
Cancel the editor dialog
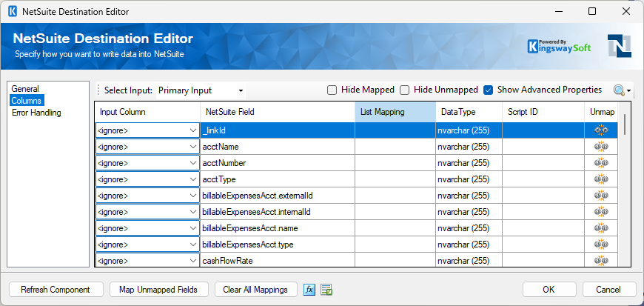(608, 290)
